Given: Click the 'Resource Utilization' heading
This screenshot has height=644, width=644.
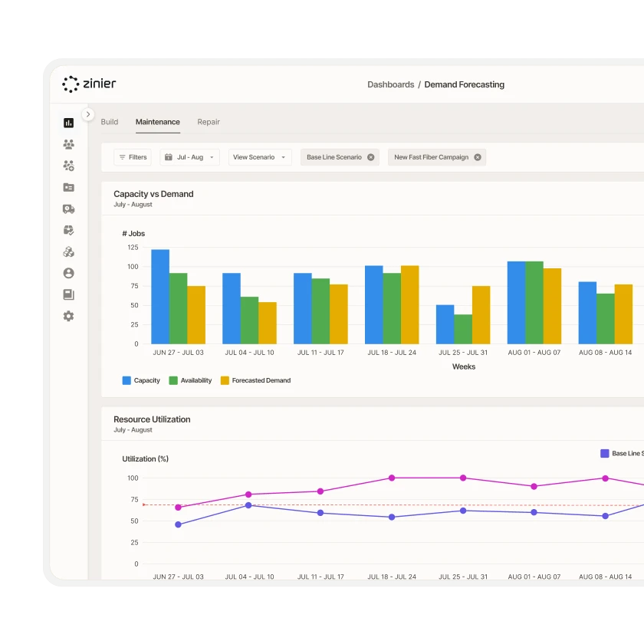Looking at the screenshot, I should click(x=152, y=419).
